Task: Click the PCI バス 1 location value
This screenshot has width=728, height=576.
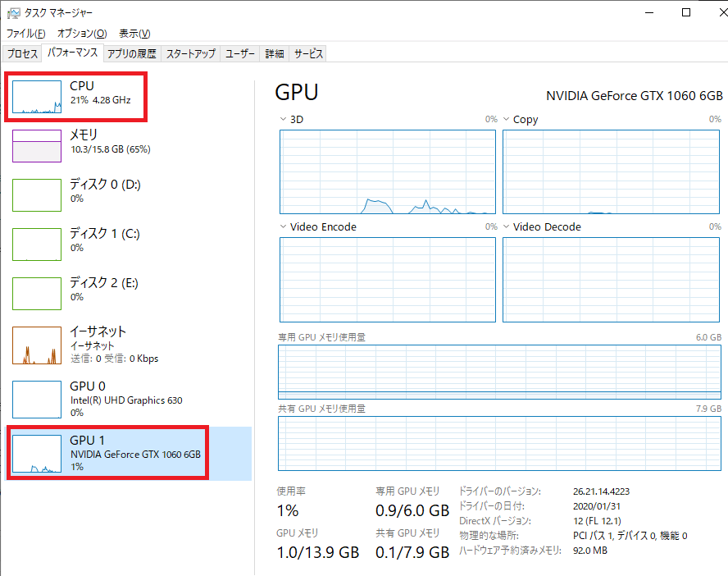Action: coord(630,536)
